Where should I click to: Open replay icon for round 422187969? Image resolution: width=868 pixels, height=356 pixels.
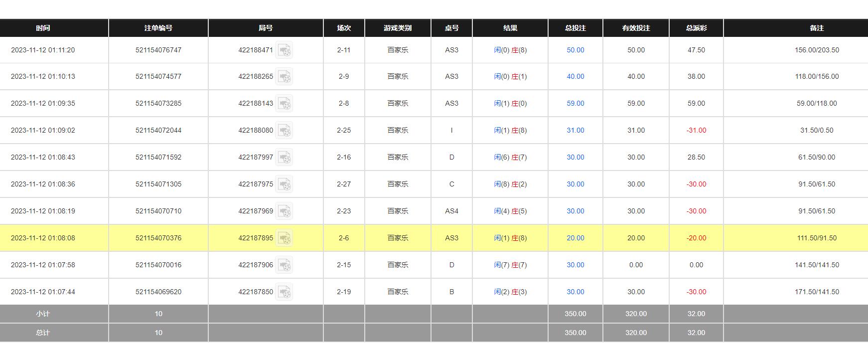point(284,211)
